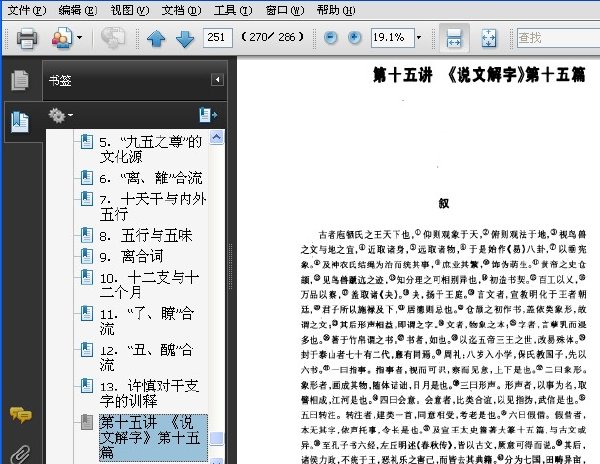Open the bookmark options gear menu
This screenshot has height=464, width=600.
[x=60, y=115]
